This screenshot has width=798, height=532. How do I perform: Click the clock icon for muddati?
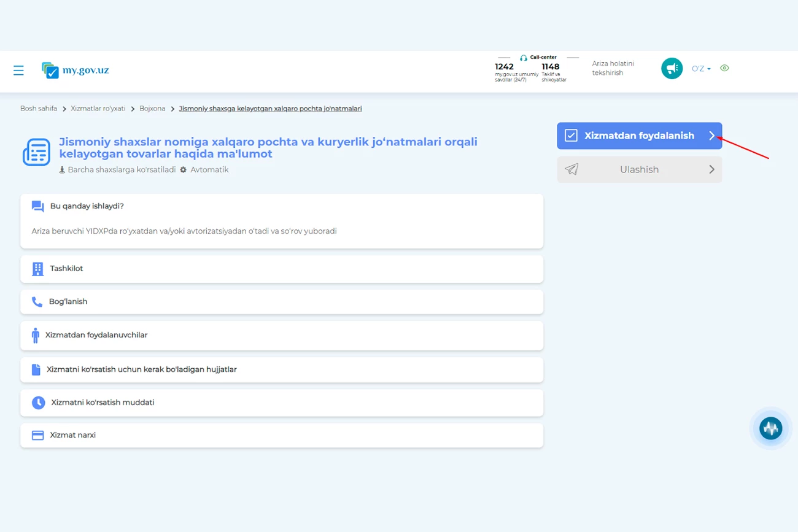pos(38,403)
